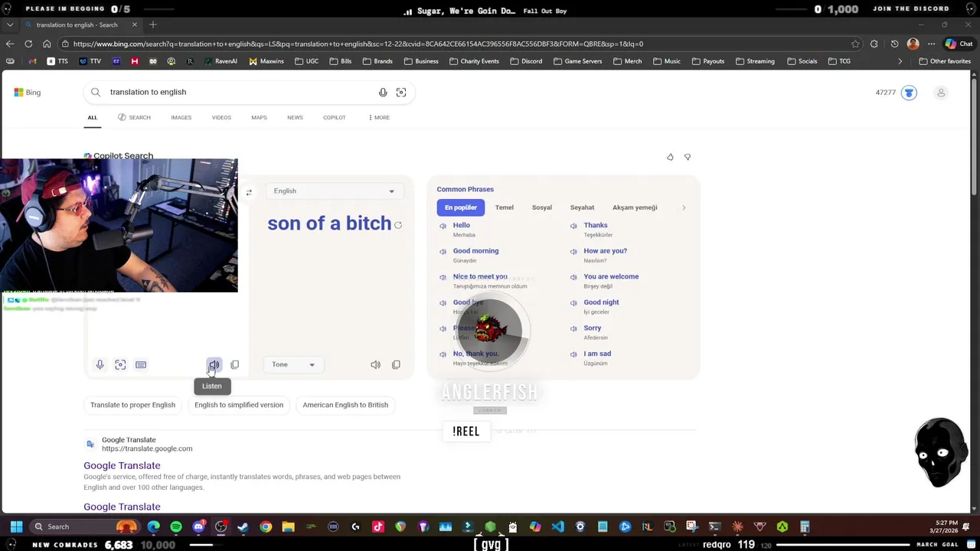Screen dimensions: 980x551
Task: Switch to the NEWS tab
Action: click(295, 117)
